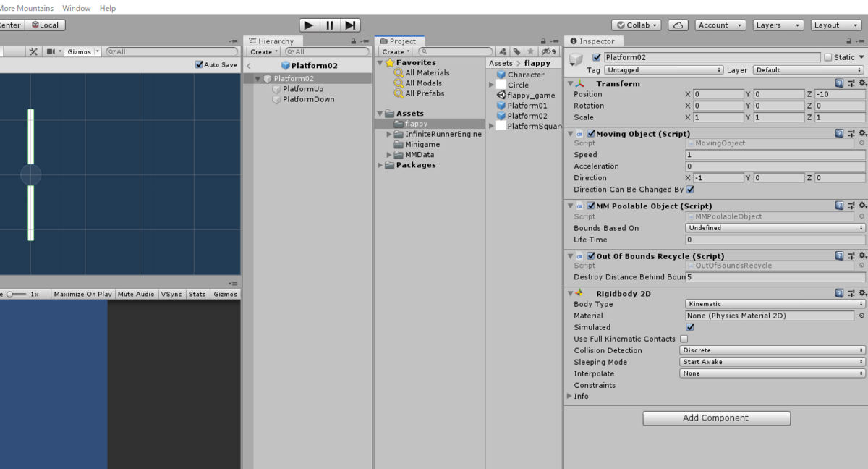The width and height of the screenshot is (868, 469).
Task: Open Transform component help icon
Action: (x=839, y=83)
